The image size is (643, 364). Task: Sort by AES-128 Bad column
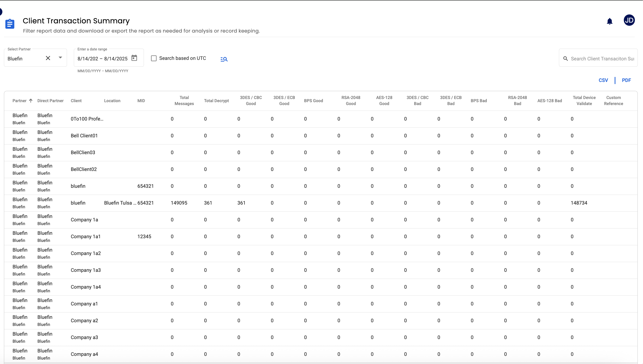pyautogui.click(x=549, y=101)
